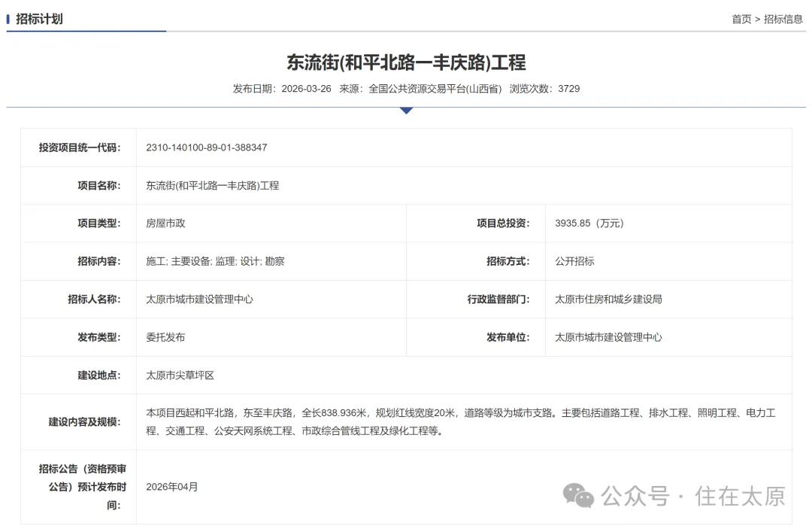Screen dimensions: 812x529
Task: Click the 房屋市政 value
Action: pos(165,223)
